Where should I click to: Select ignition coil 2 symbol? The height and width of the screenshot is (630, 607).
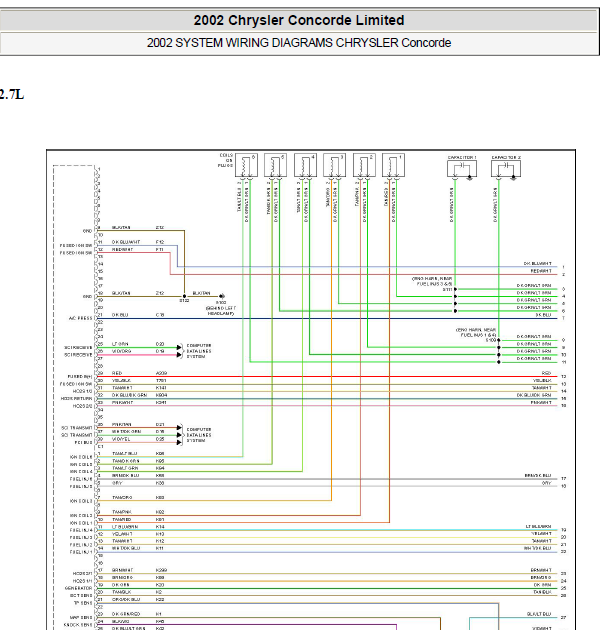click(x=364, y=165)
